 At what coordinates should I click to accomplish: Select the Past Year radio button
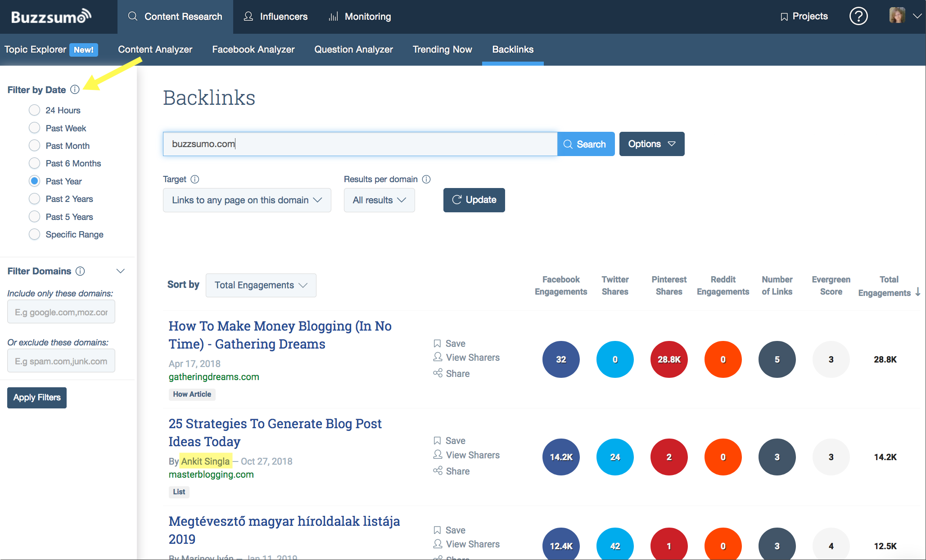(x=34, y=180)
